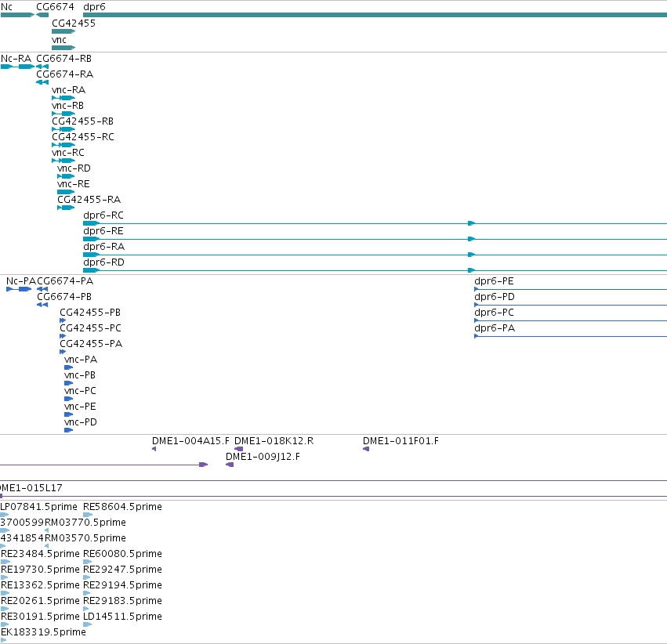The image size is (667, 644).
Task: Click the Nc-PA protein feature
Action: click(x=19, y=289)
